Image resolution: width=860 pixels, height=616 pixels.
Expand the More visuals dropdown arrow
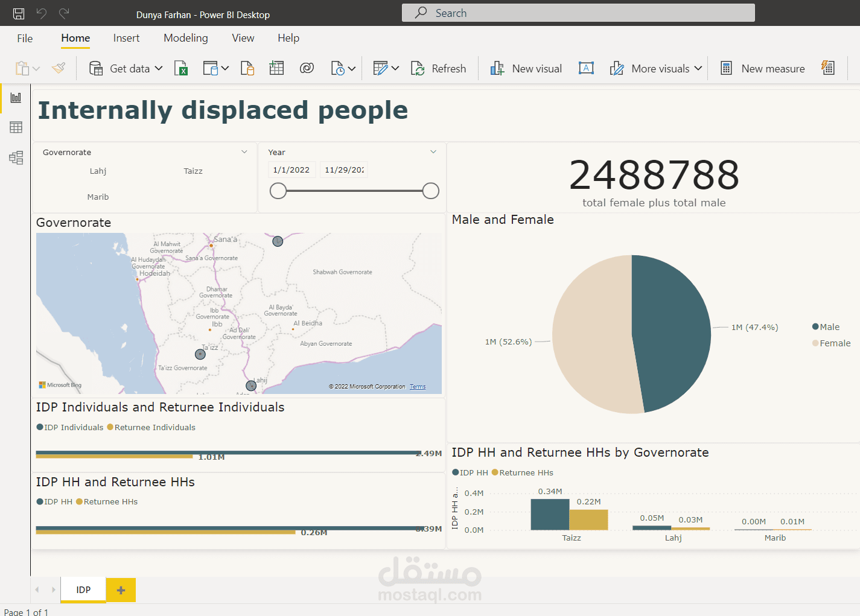click(698, 68)
